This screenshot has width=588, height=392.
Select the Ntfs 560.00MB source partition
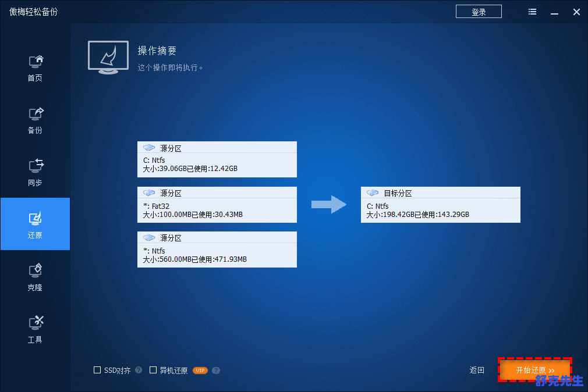pyautogui.click(x=217, y=250)
